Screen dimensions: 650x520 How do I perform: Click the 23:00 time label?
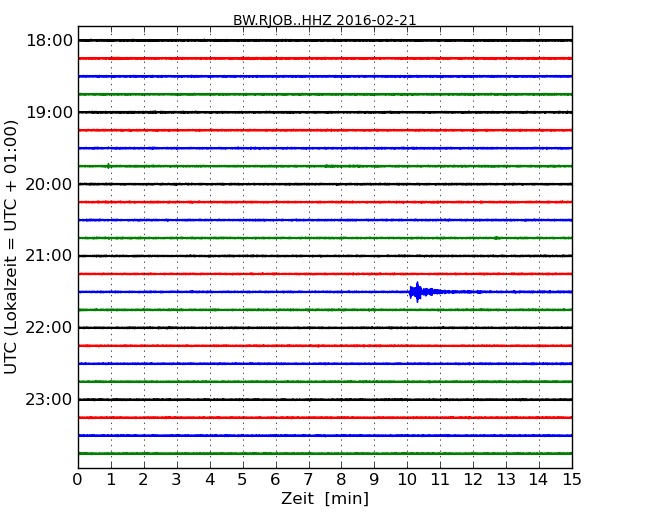click(49, 399)
